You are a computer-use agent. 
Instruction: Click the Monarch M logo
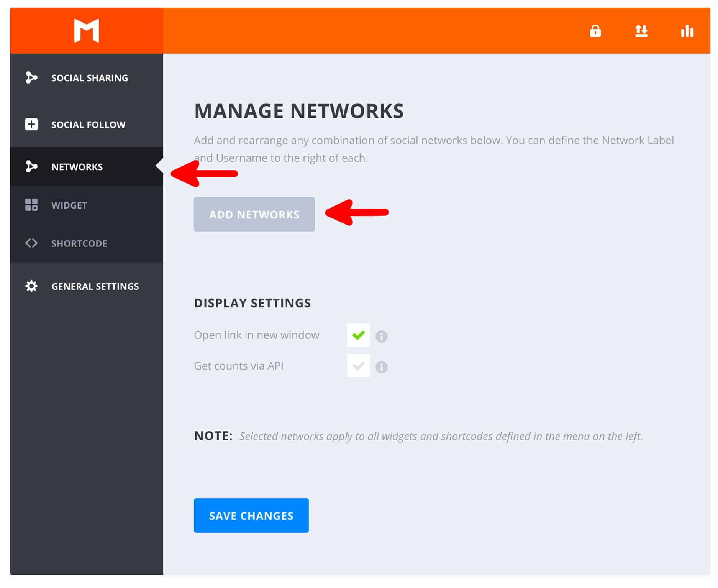87,30
